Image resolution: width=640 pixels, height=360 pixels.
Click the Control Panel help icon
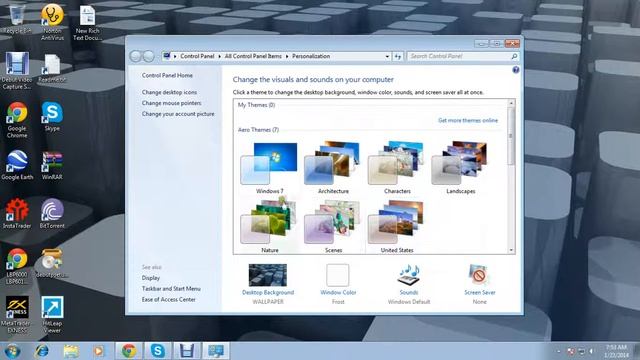coord(516,70)
